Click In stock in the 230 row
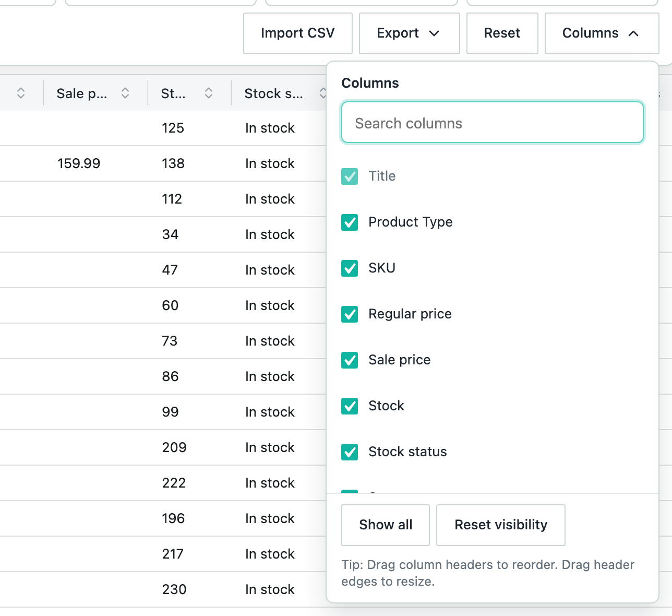 click(x=270, y=589)
